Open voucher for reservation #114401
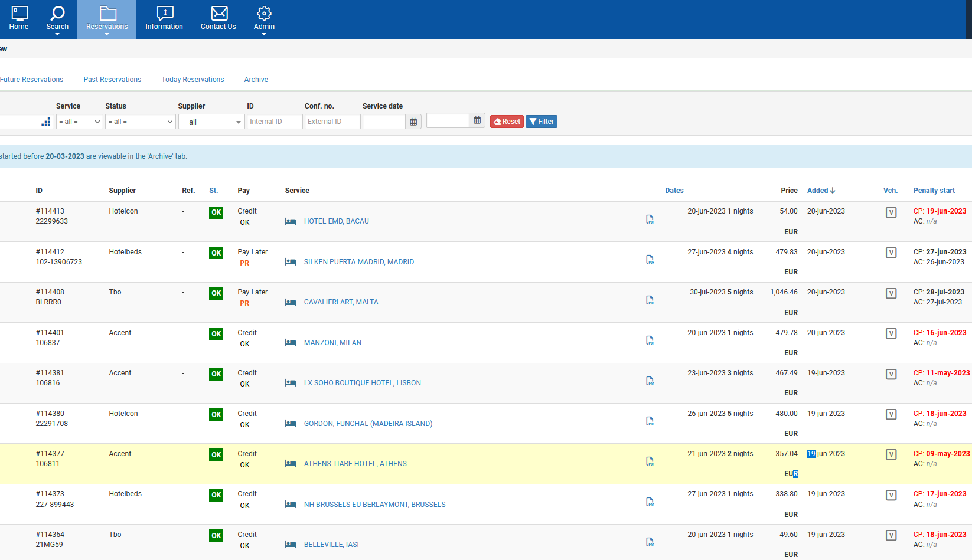The image size is (972, 560). [x=891, y=333]
